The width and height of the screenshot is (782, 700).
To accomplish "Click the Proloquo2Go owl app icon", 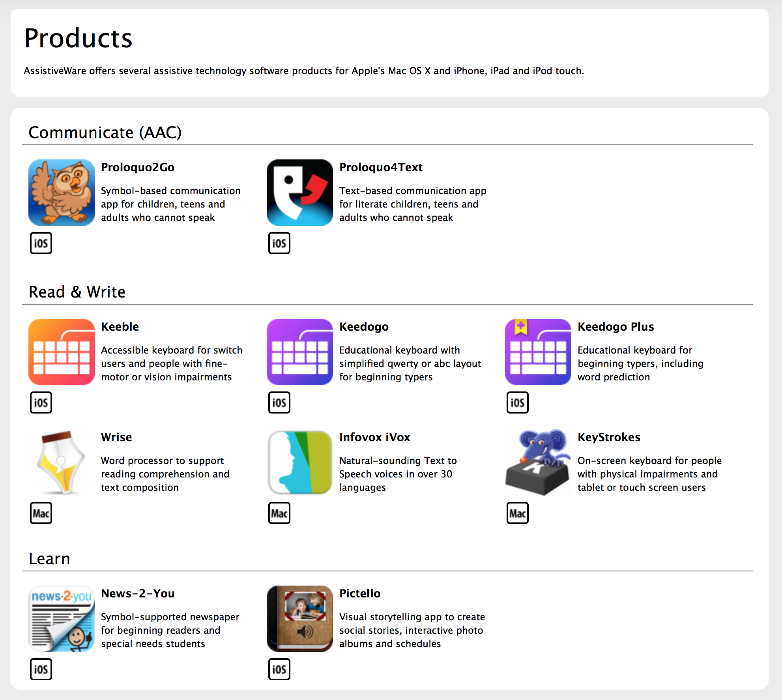I will click(62, 193).
